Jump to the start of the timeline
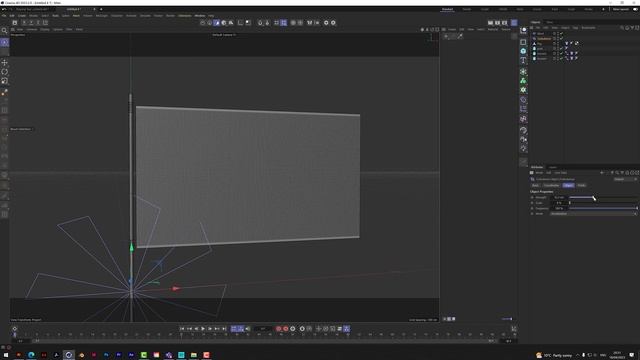The image size is (640, 360). coord(182,329)
